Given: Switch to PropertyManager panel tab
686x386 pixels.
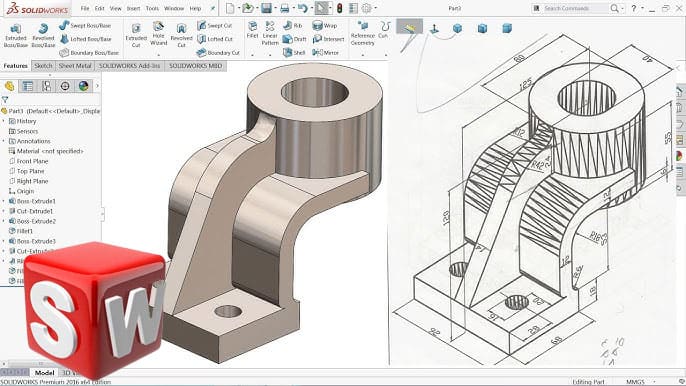Looking at the screenshot, I should (x=28, y=86).
